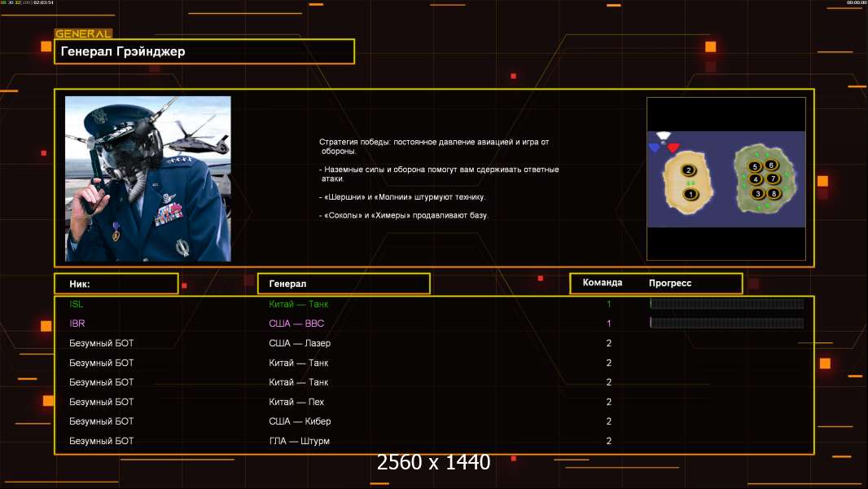Choose start position 8 on the minimap
The width and height of the screenshot is (868, 489).
coord(774,193)
